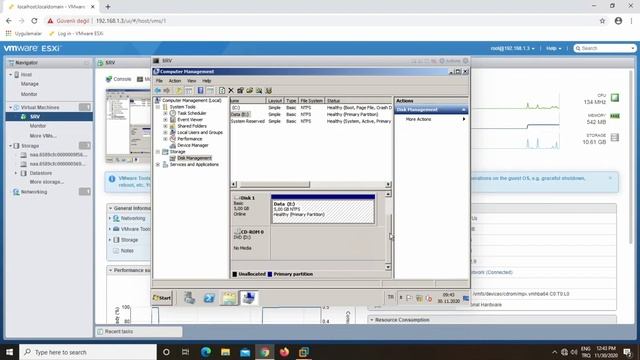Select the (C:) volume row
The width and height of the screenshot is (640, 360).
311,108
